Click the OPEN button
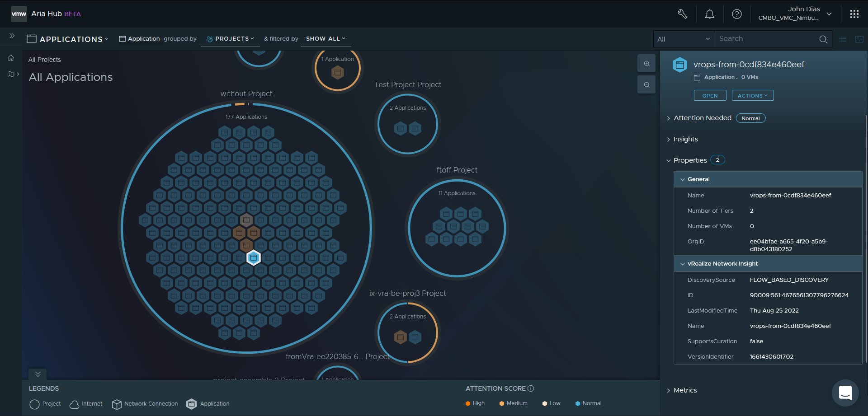 pos(710,96)
